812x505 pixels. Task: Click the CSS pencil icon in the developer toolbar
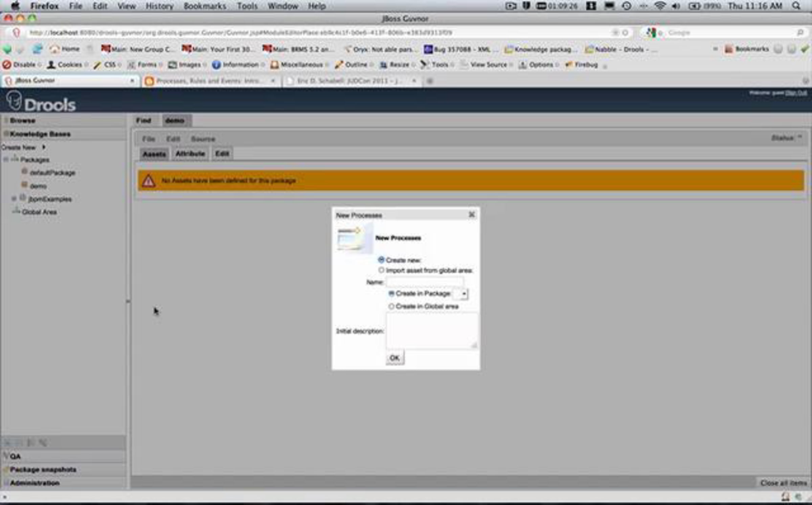97,65
